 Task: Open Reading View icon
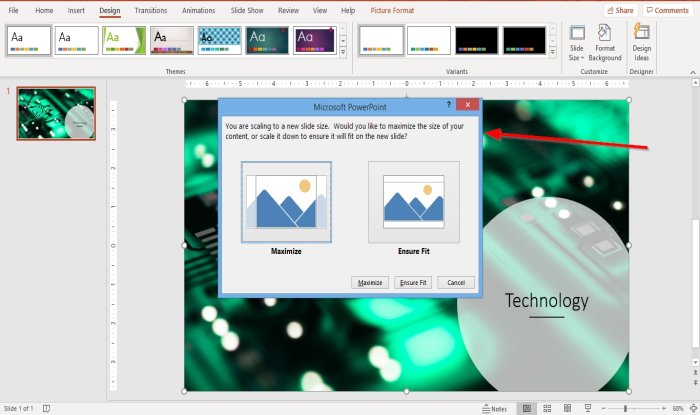tap(567, 408)
